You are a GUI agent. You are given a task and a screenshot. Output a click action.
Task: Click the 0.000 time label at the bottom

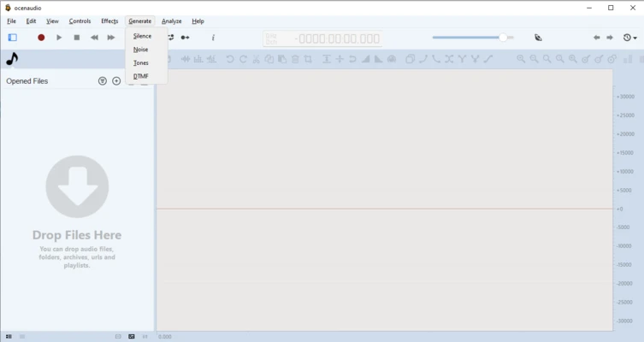click(165, 337)
